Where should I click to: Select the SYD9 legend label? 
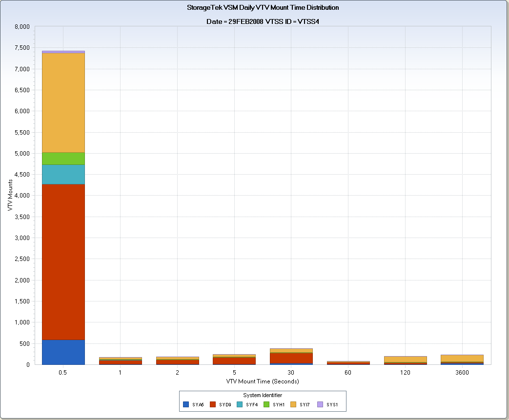pyautogui.click(x=225, y=405)
